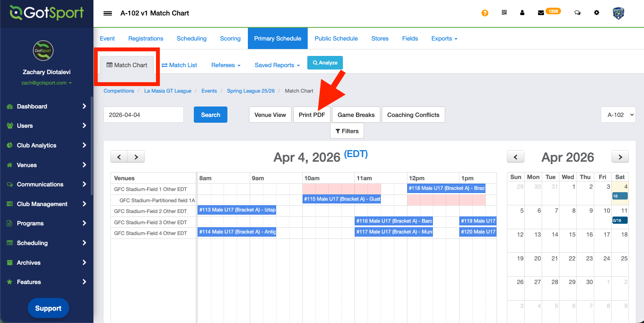Image resolution: width=644 pixels, height=323 pixels.
Task: Switch to the Match List tab
Action: click(x=180, y=65)
